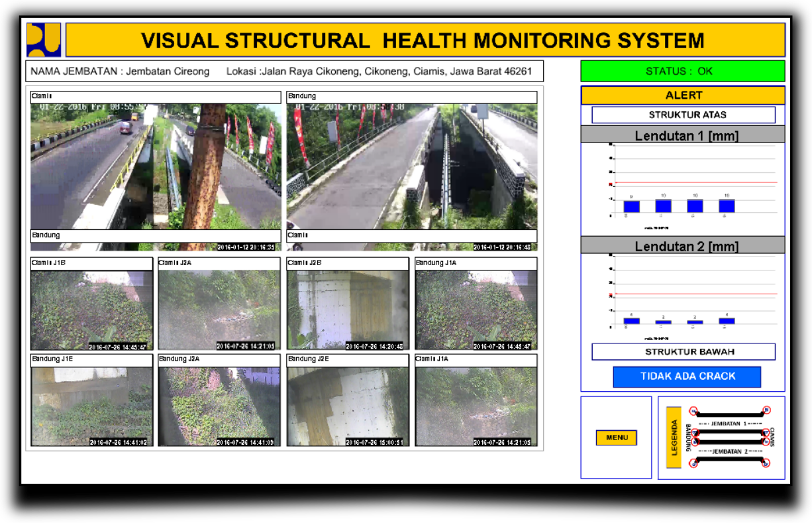Click the blue TIDAK ADA CRACK button
The height and width of the screenshot is (523, 812).
(x=687, y=377)
